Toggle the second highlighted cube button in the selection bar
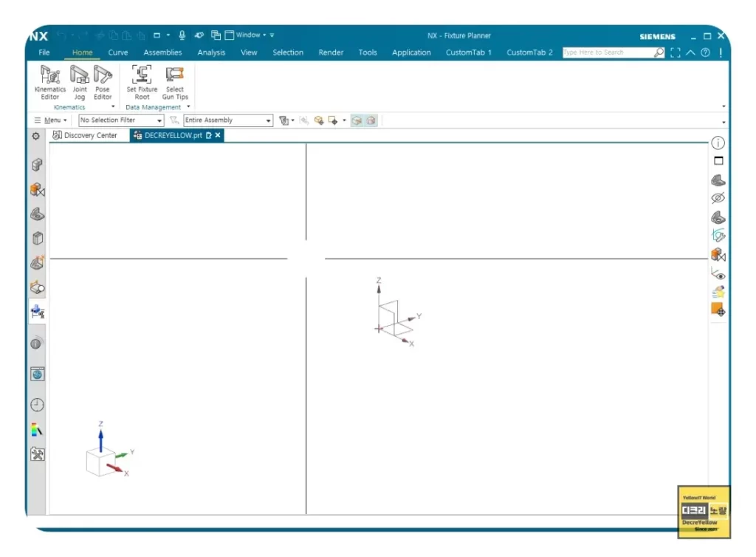This screenshot has width=756, height=557. 371,120
